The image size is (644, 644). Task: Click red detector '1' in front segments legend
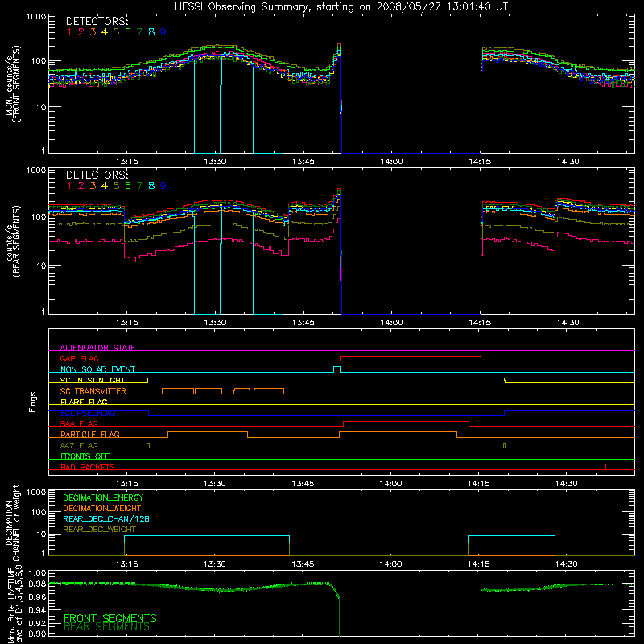pyautogui.click(x=69, y=32)
